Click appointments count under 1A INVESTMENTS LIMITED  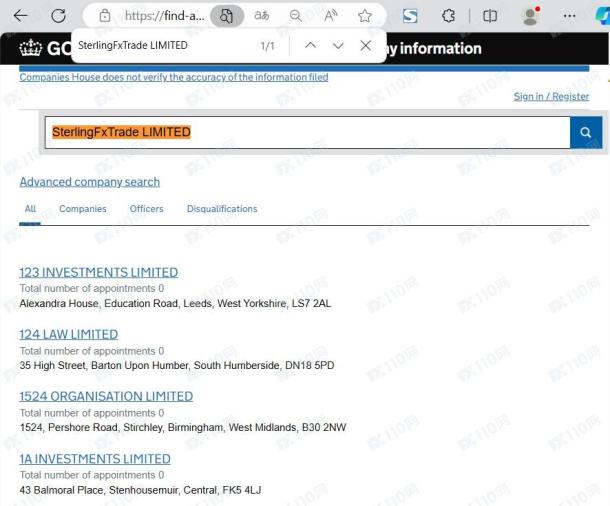[x=92, y=475]
